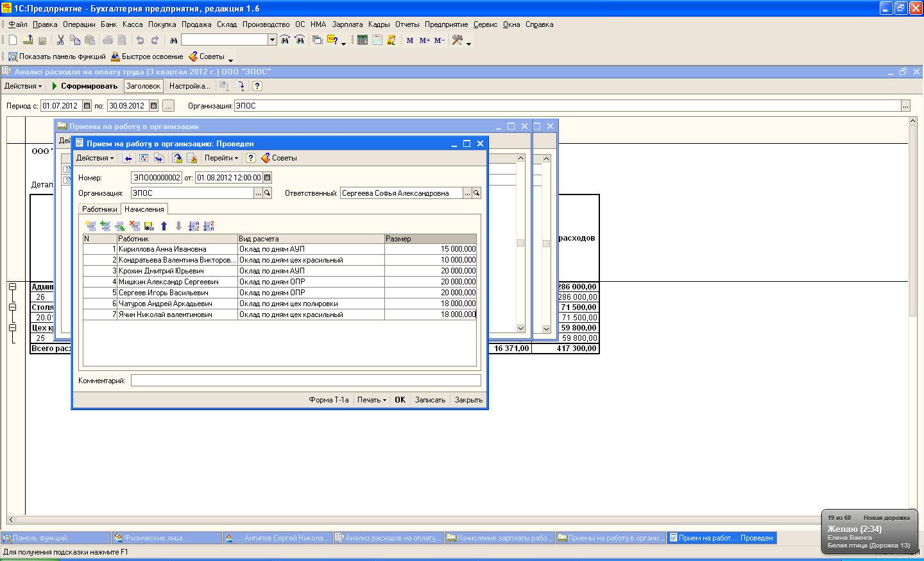This screenshot has height=561, width=924.
Task: Click the report vertical scrollbar thumb
Action: 913,221
